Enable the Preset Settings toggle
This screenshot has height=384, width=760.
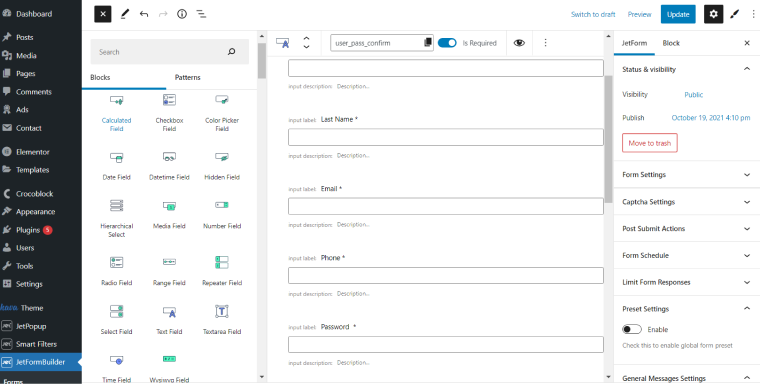pyautogui.click(x=632, y=329)
